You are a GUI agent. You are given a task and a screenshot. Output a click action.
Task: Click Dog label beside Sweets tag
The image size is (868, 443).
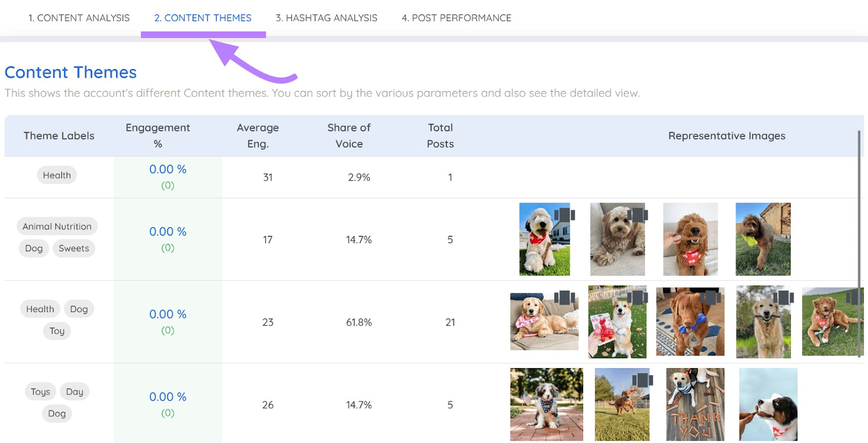34,248
